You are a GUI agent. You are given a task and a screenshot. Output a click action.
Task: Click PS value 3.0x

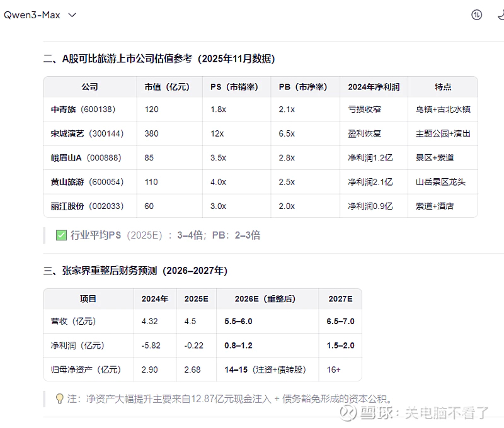point(218,206)
